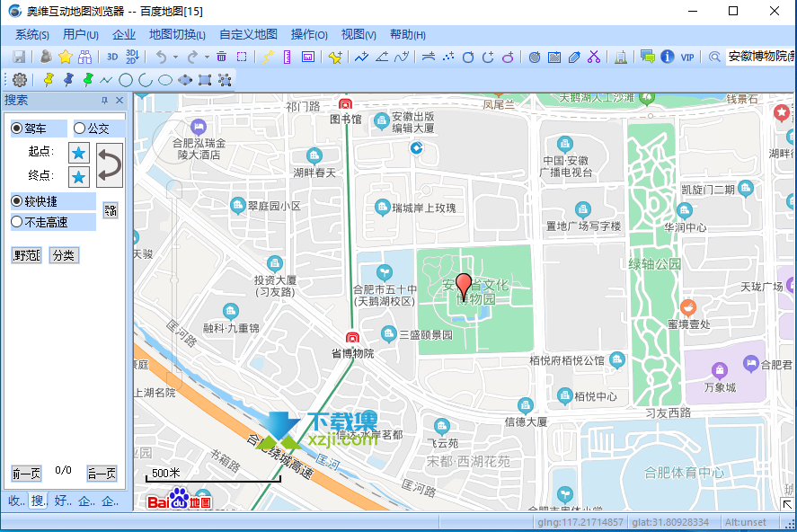The width and height of the screenshot is (797, 532).
Task: Click the 省博物院 subway station icon
Action: [353, 338]
